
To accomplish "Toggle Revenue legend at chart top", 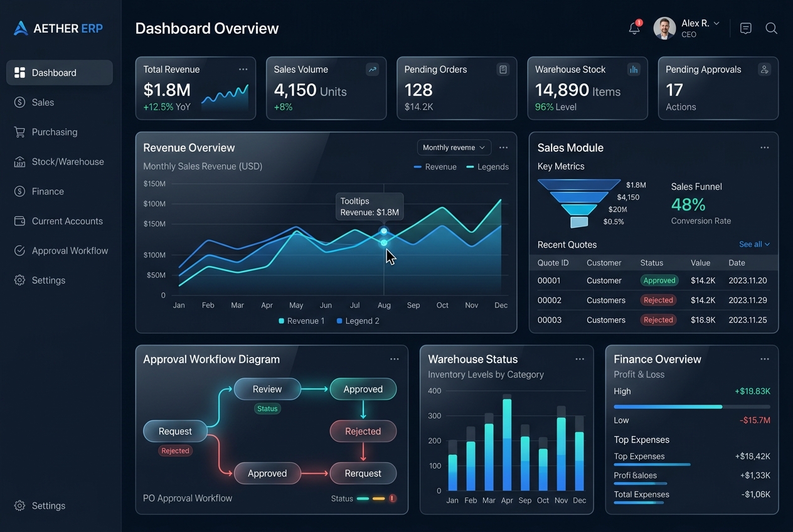I will click(435, 167).
